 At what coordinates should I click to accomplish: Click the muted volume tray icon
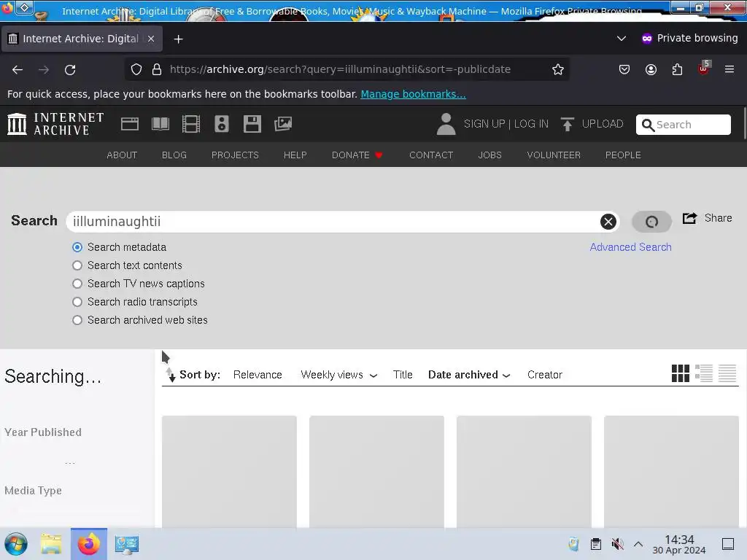(x=617, y=544)
